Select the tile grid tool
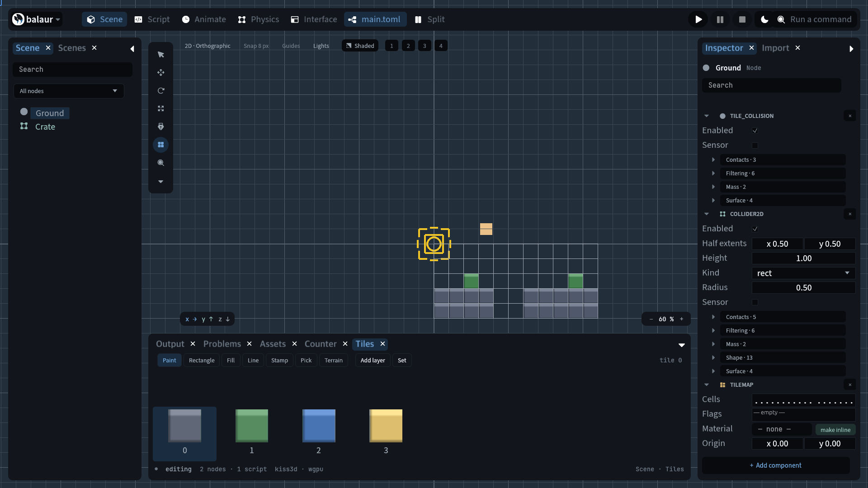The image size is (868, 488). tap(160, 145)
